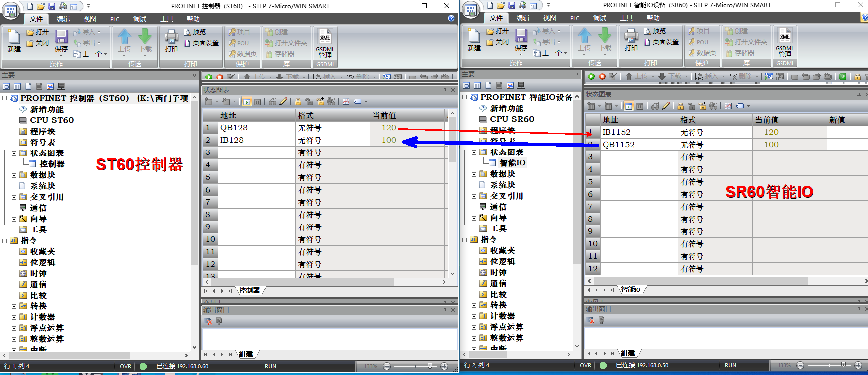
Task: Expand 向导 in the SR60 project tree
Action: click(x=474, y=218)
